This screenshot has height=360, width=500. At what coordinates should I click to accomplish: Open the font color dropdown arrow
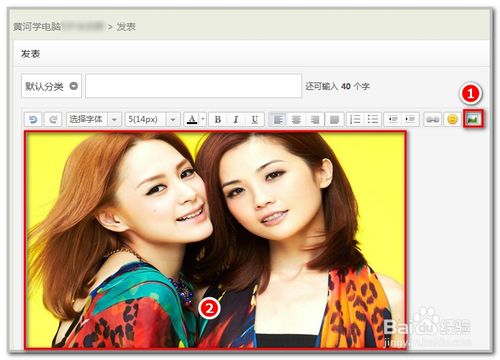click(x=203, y=119)
